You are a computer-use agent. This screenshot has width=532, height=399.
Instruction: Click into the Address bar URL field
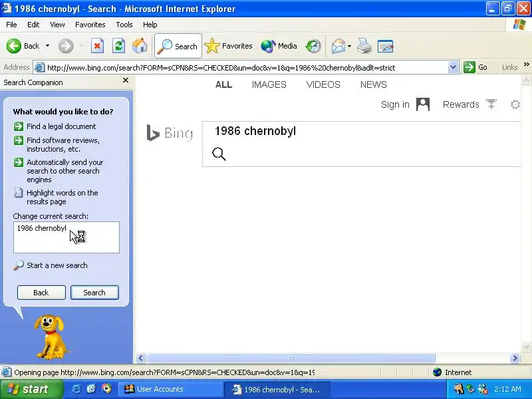tap(246, 68)
